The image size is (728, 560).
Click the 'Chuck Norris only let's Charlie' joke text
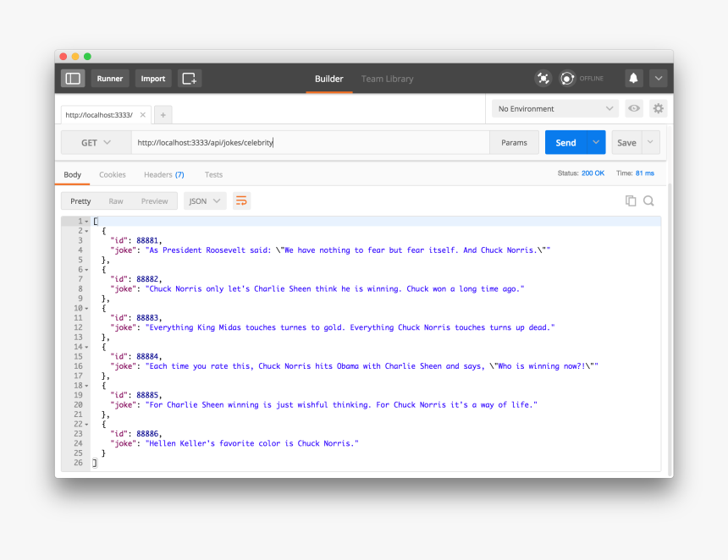coord(334,288)
